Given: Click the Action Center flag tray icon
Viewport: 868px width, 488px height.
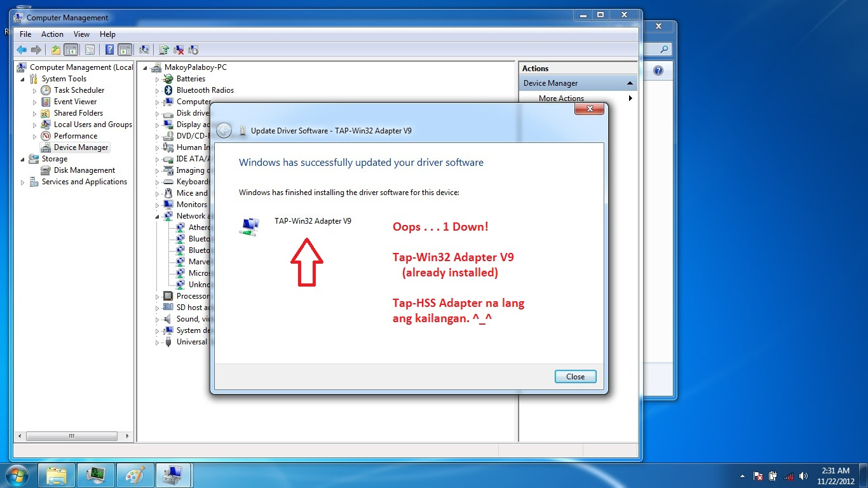Looking at the screenshot, I should pos(758,476).
